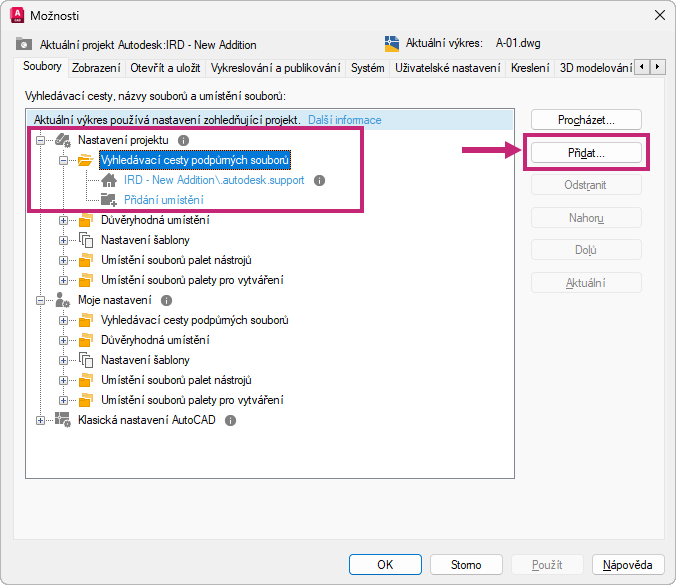Screen dimensions: 676x585
Task: Click info icon next to Nastavení projektu
Action: coord(183,141)
